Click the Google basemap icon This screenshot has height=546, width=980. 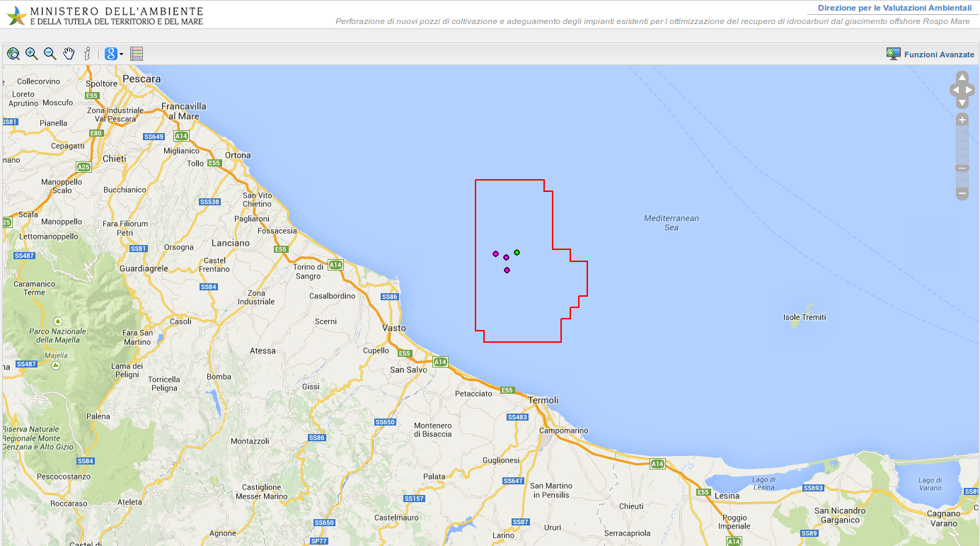pyautogui.click(x=110, y=54)
